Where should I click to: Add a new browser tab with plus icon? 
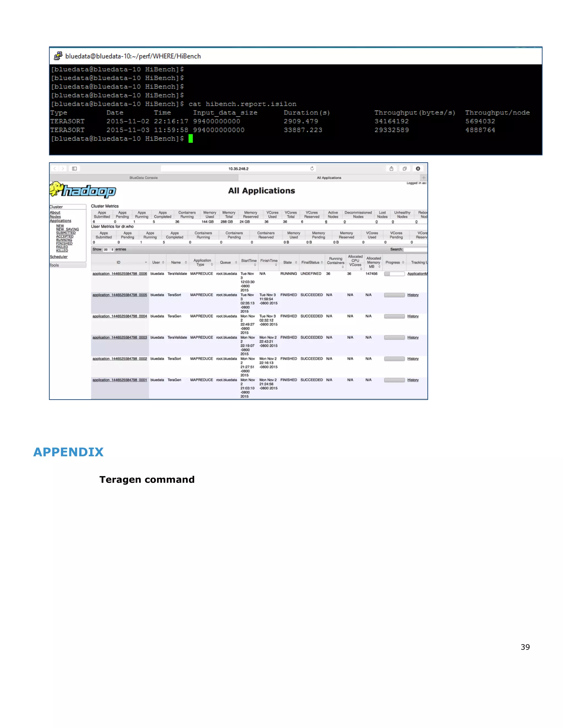[424, 178]
